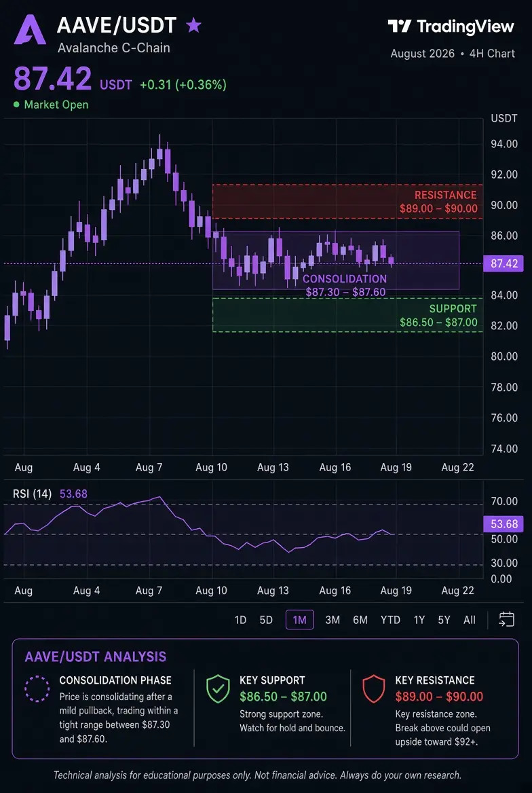Screen dimensions: 532x793
Task: Click the green Market Open status dot
Action: click(x=17, y=105)
